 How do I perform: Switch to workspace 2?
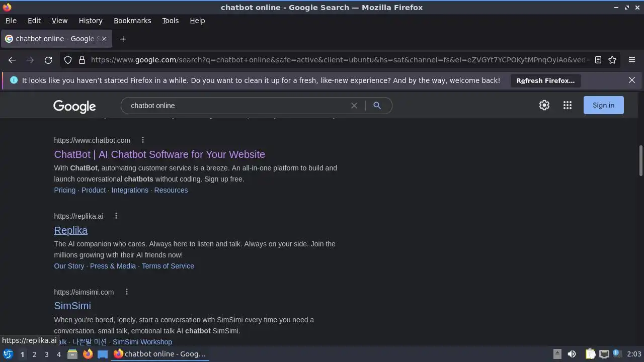click(x=34, y=354)
